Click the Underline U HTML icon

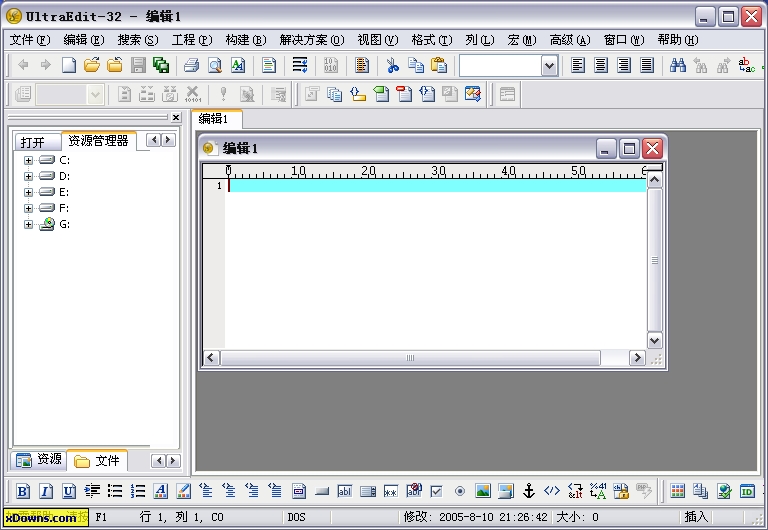pos(69,491)
